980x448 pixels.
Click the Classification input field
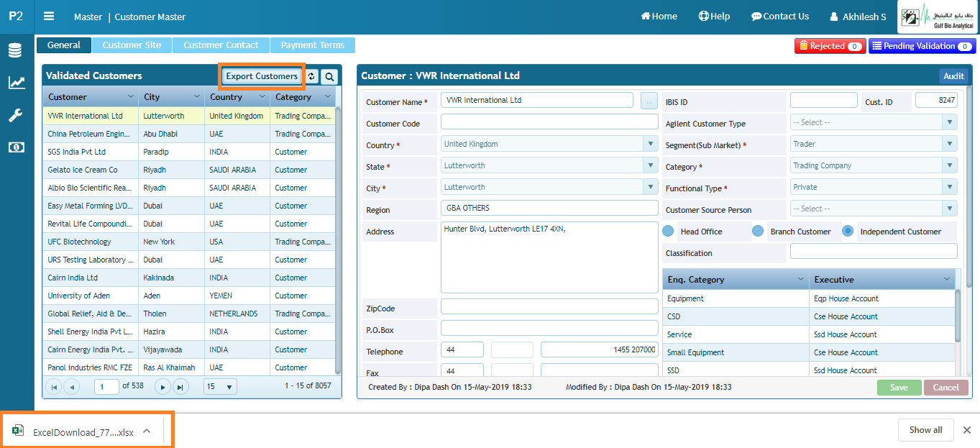click(874, 251)
